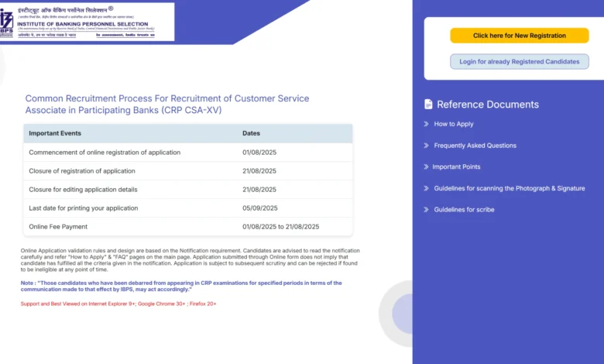Click chevron beside Guidelines for scanning Photograph
Viewport: 604px width, 364px height.
click(426, 188)
